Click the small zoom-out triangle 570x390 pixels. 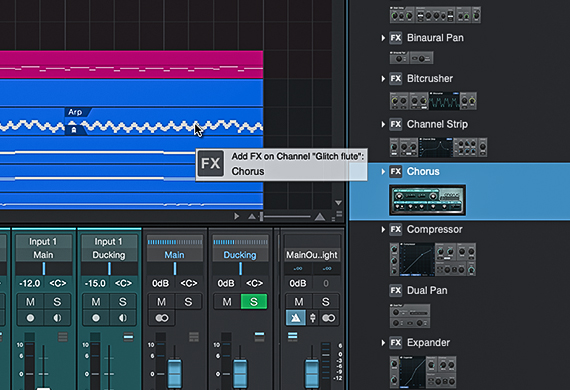(252, 217)
